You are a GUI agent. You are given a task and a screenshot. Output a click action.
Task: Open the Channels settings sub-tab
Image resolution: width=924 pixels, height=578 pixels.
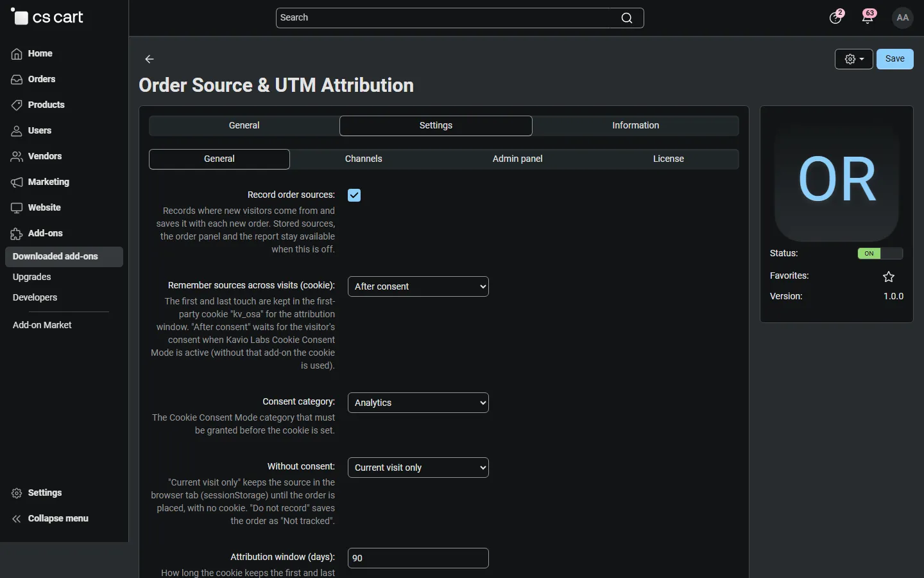363,159
